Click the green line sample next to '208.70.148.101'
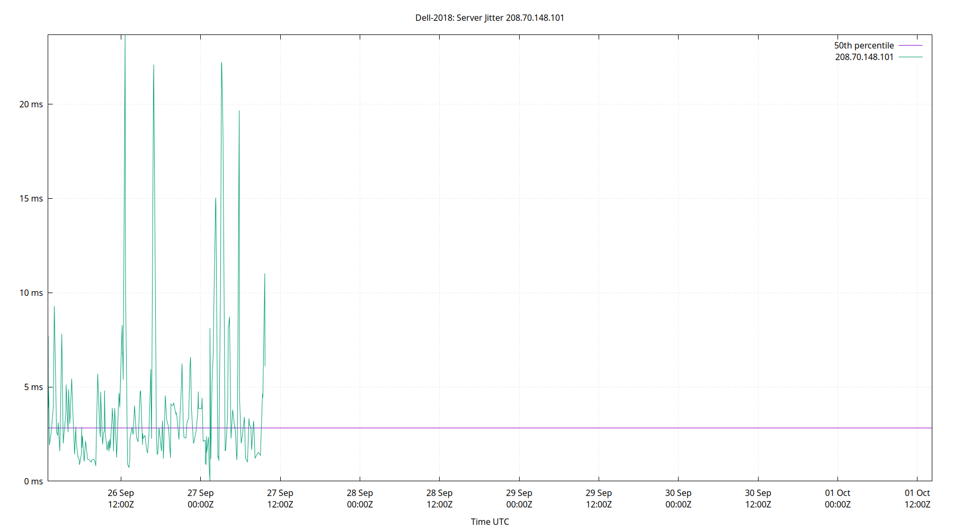This screenshot has width=980, height=530. (x=911, y=57)
